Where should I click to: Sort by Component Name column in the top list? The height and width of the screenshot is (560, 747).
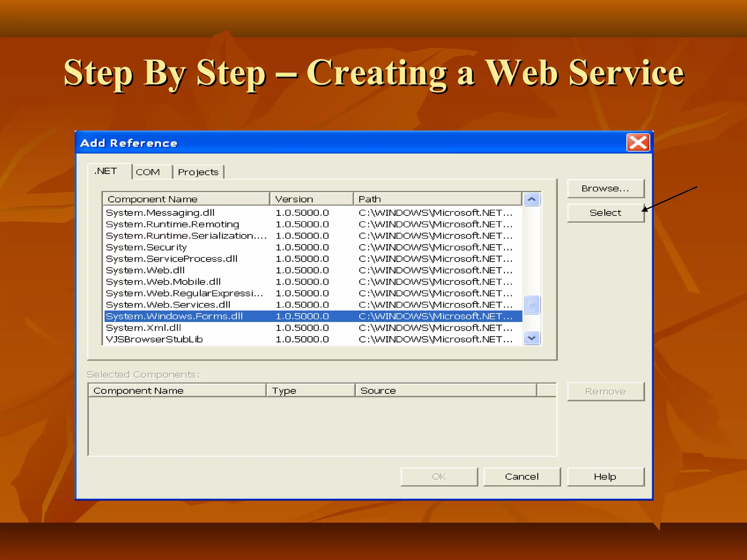coord(186,199)
